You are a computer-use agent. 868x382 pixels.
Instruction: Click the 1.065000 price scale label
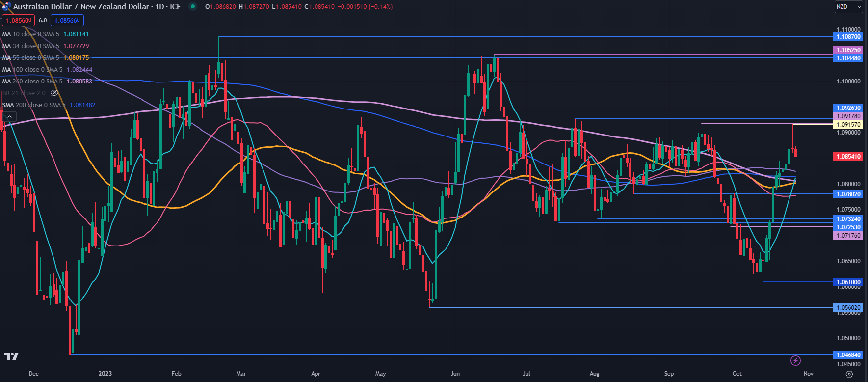point(848,261)
